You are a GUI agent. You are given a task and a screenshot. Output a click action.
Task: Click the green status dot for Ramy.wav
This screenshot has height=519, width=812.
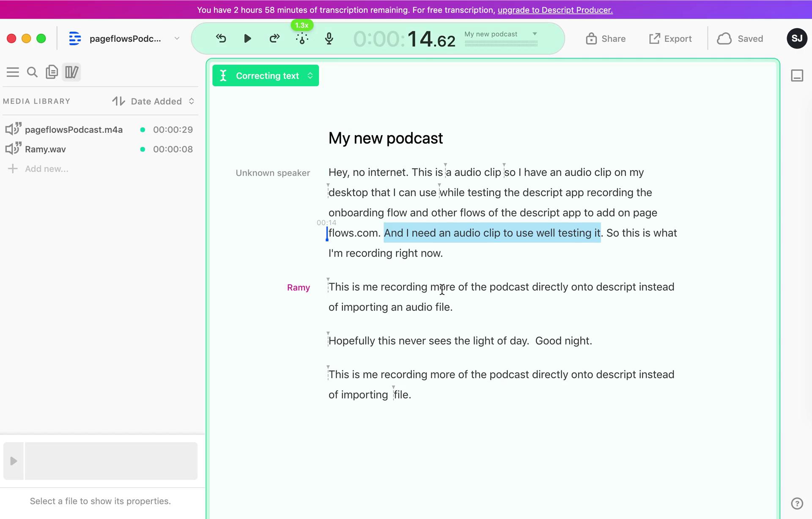pos(143,149)
